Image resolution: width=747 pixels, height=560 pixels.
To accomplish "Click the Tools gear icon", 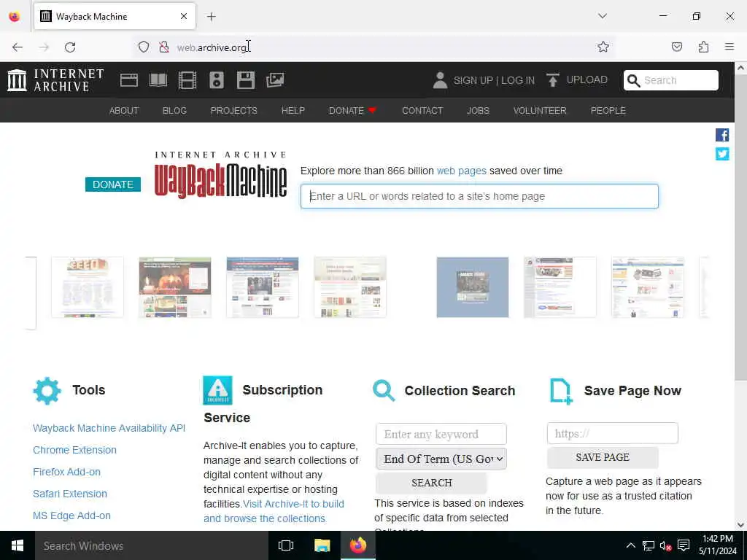I will tap(47, 391).
